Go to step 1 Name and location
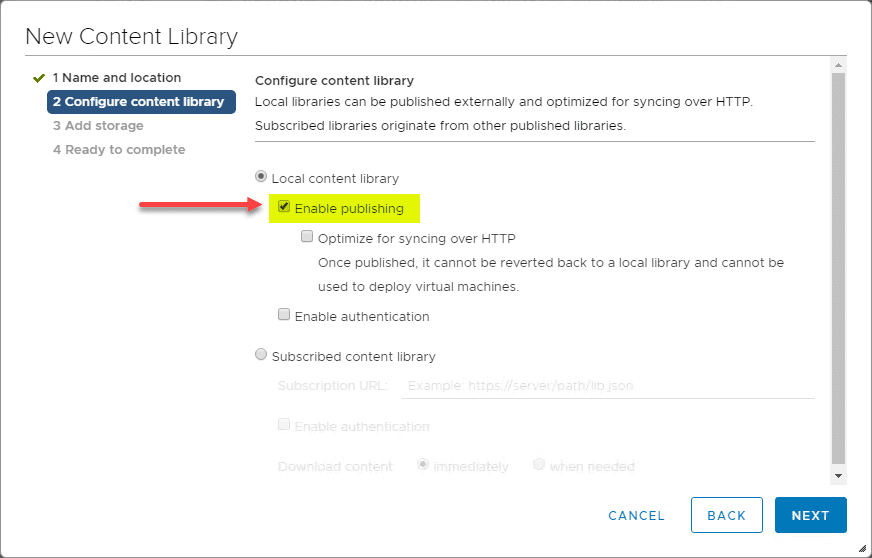 coord(116,78)
